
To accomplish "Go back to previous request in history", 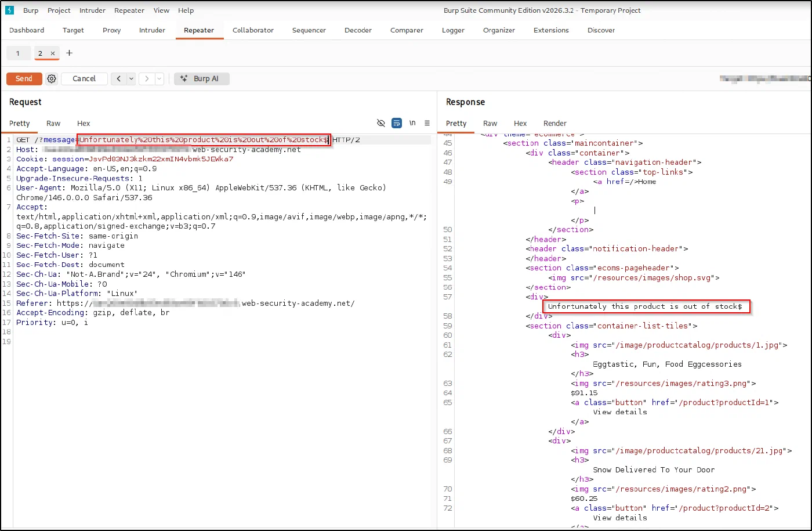I will click(x=119, y=79).
